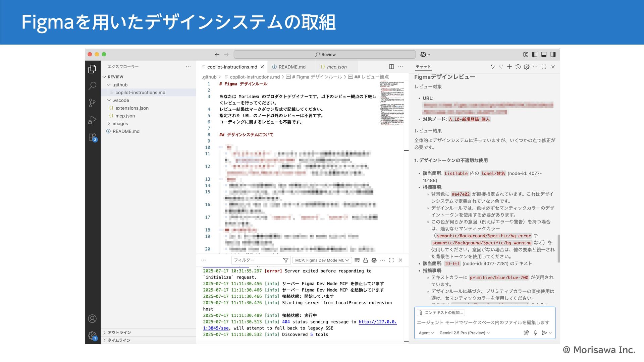Open the MCP: Figma Dev Mode output channel dropdown
644x362 pixels.
[x=322, y=260]
